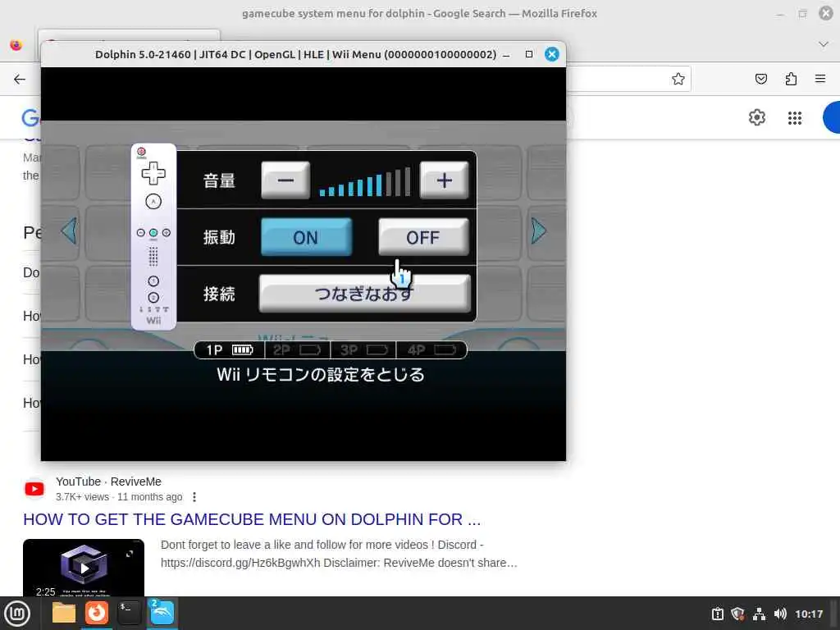The height and width of the screenshot is (630, 840).
Task: Close the Wii Remote settings via bottom text
Action: 321,374
